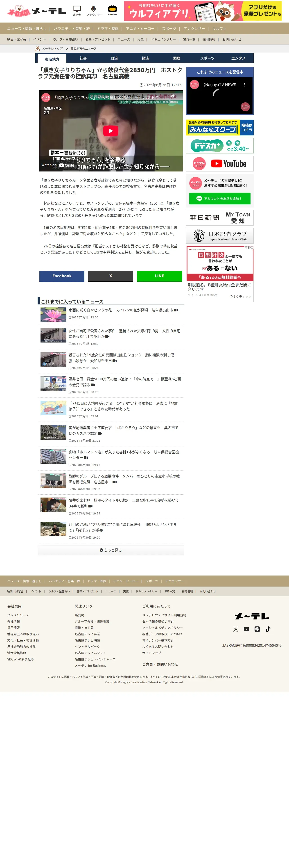The width and height of the screenshot is (289, 868).
Task: Open the sidebar NagoyaTV NEWS video menu dots
Action: coord(244,85)
